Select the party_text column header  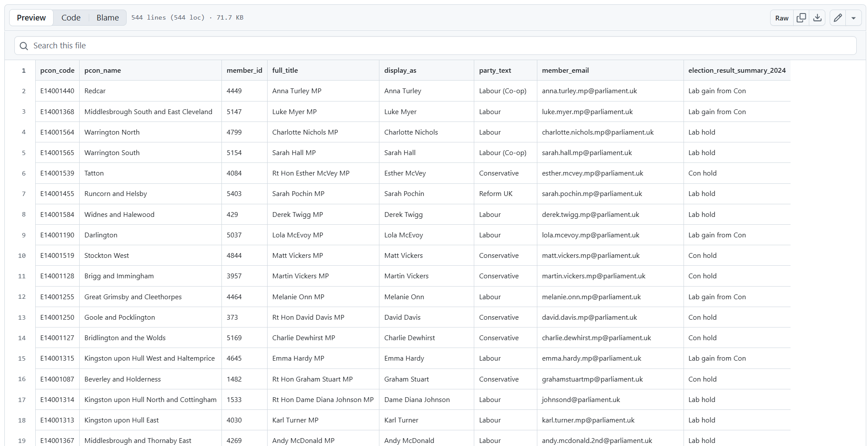pos(506,70)
